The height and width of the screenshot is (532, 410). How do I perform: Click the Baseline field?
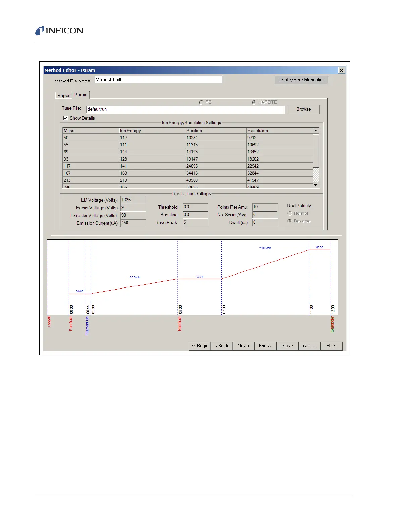pyautogui.click(x=195, y=215)
